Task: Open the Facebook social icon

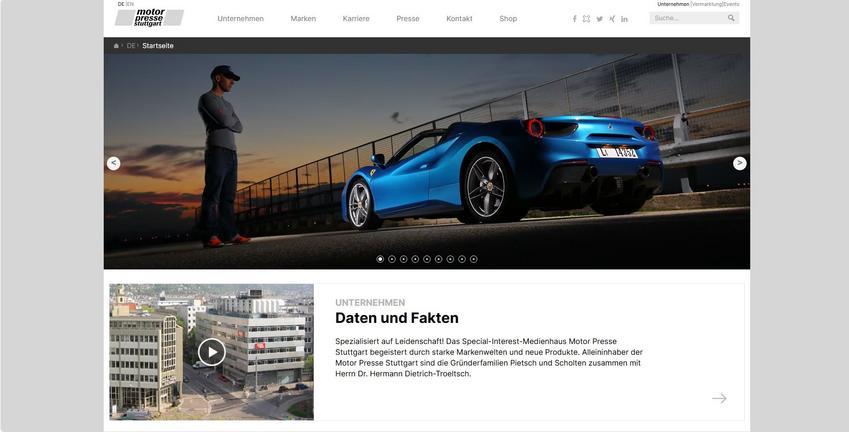Action: [x=574, y=19]
